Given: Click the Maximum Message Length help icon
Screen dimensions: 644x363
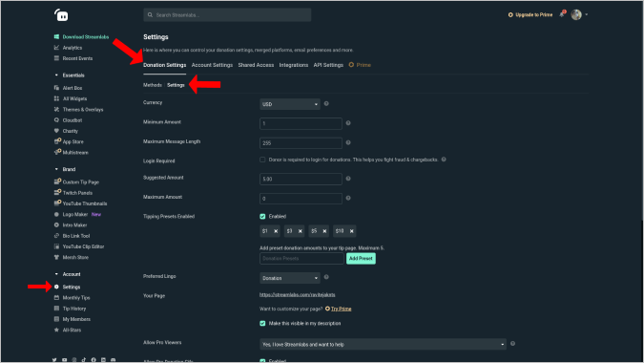Looking at the screenshot, I should 348,142.
